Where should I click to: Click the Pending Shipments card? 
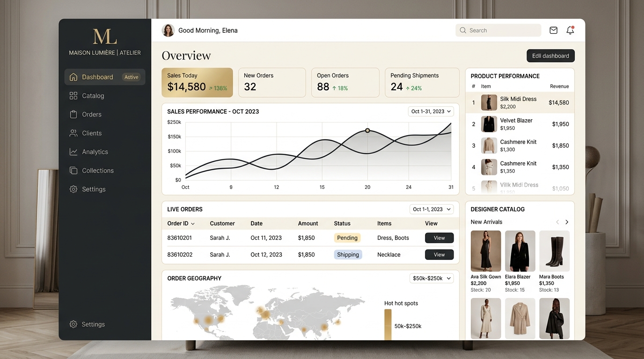coord(422,83)
